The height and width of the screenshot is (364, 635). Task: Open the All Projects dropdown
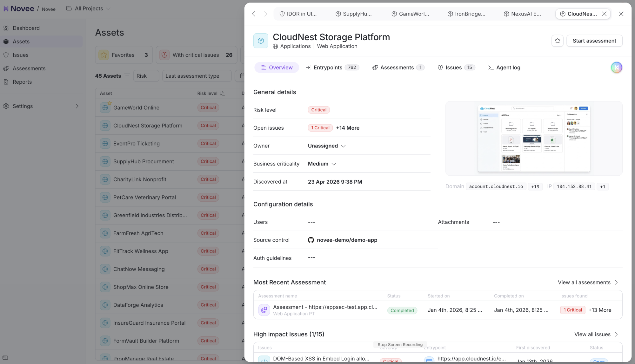[89, 9]
